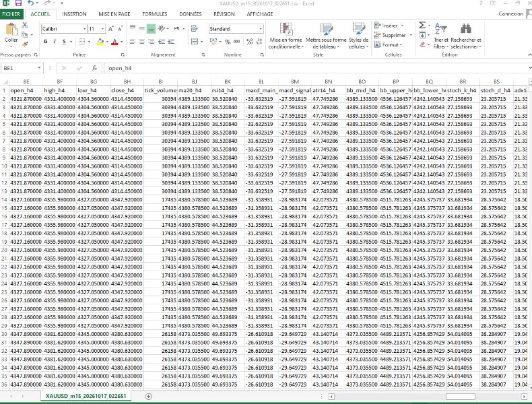Viewport: 532px width, 404px height.
Task: Toggle align text left
Action: [133, 41]
